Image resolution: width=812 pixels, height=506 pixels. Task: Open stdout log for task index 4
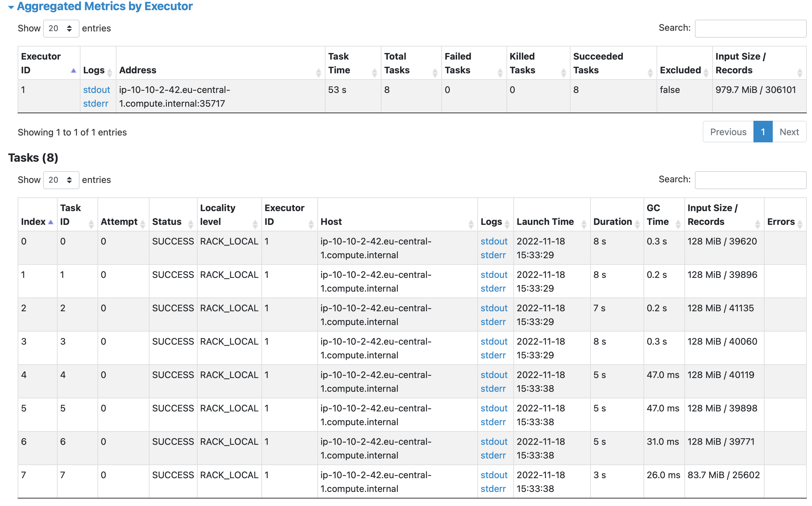[x=494, y=375]
